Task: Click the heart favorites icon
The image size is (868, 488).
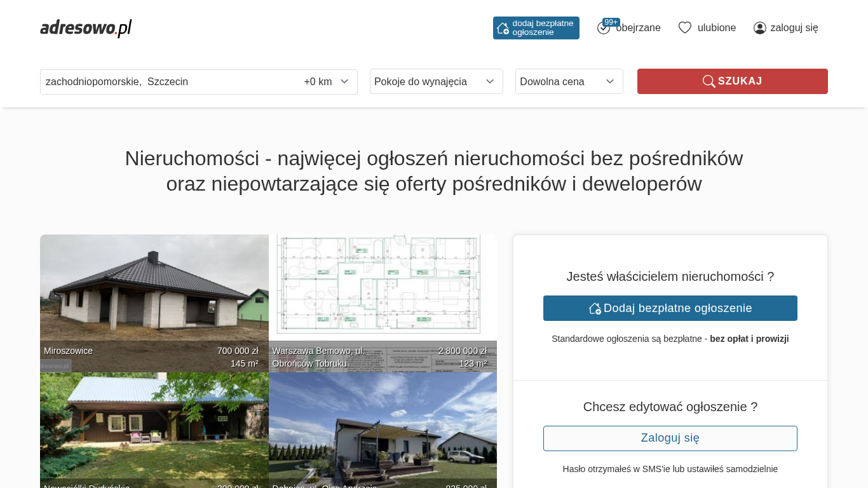Action: pyautogui.click(x=684, y=28)
